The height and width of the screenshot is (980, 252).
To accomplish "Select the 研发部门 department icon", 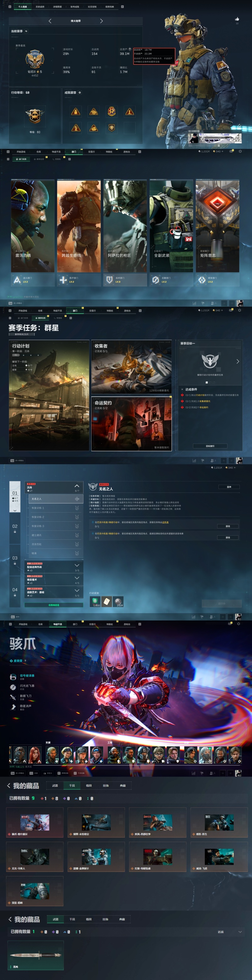I will coord(202,280).
